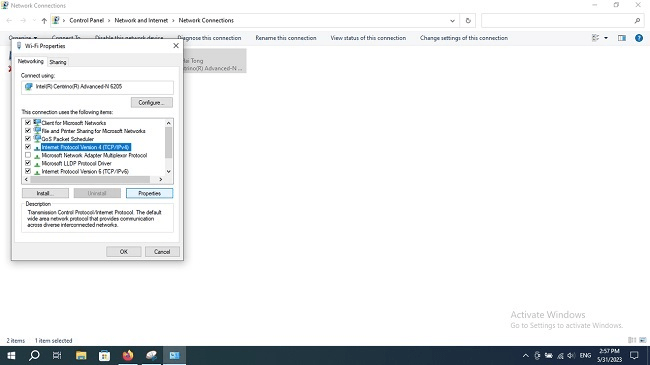Uncheck File and Printer Sharing for Microsoft Networks
Screen dimensions: 650x365
(28, 131)
